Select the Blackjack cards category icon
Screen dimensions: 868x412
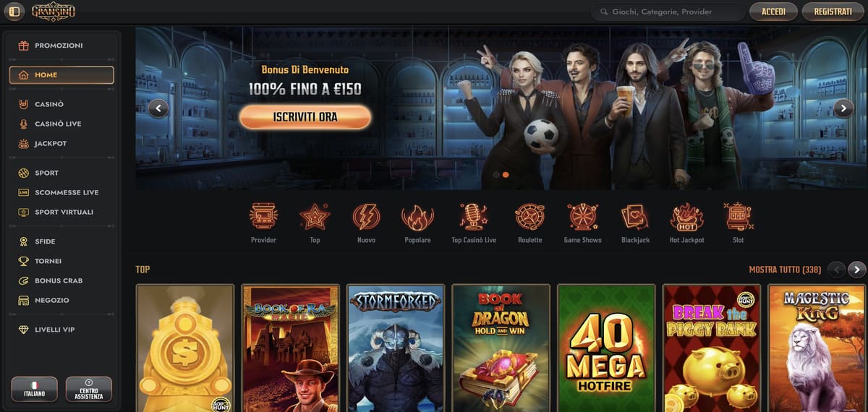click(635, 216)
